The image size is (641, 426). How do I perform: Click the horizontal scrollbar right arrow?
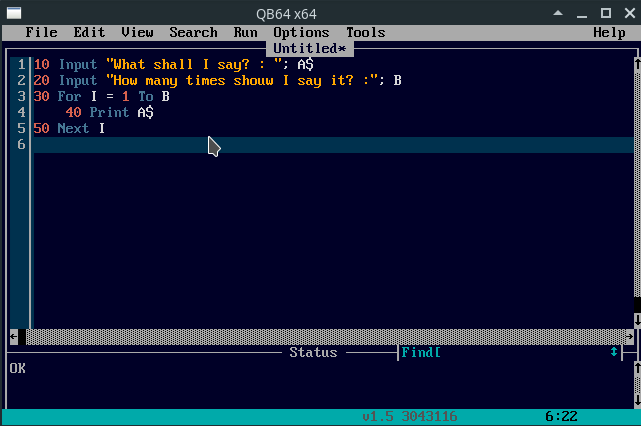[630, 336]
